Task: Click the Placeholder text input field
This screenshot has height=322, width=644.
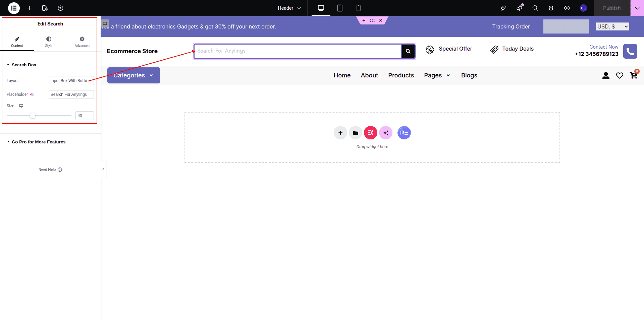Action: 71,94
